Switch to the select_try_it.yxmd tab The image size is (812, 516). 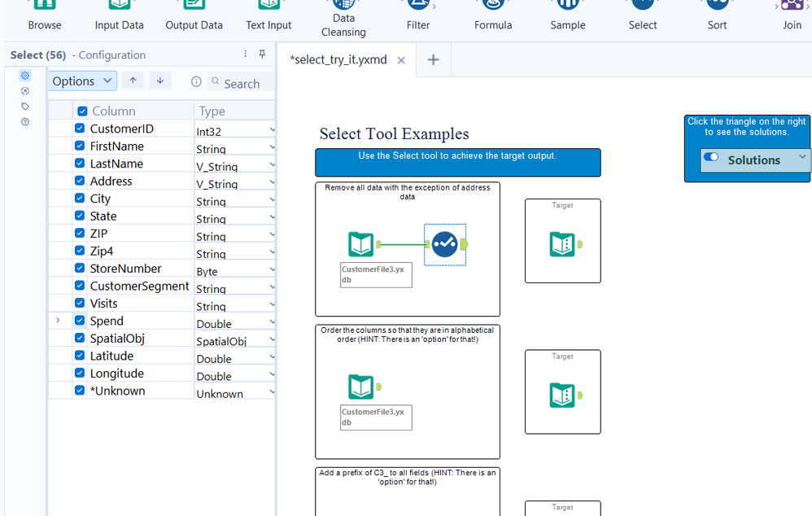(338, 59)
